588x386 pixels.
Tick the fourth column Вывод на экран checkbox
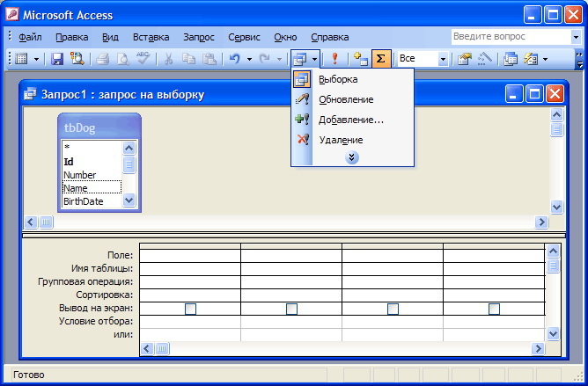(x=494, y=310)
